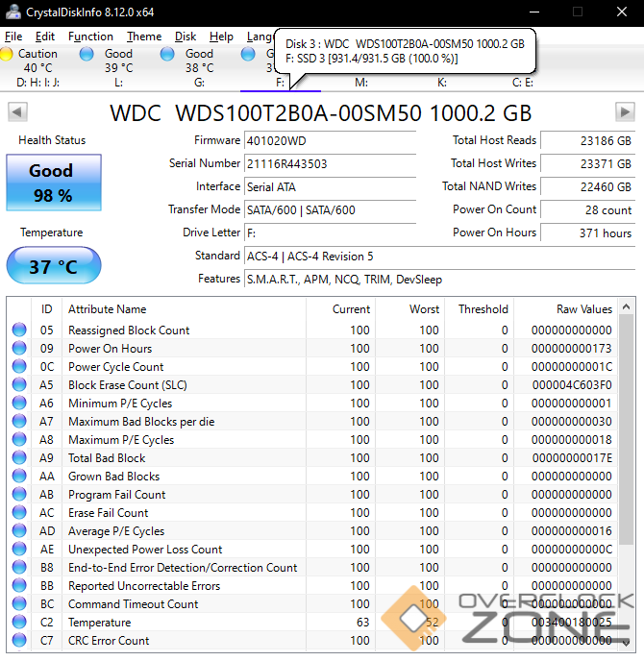Image resolution: width=644 pixels, height=661 pixels.
Task: Click the Good 98 % health status button
Action: click(53, 183)
